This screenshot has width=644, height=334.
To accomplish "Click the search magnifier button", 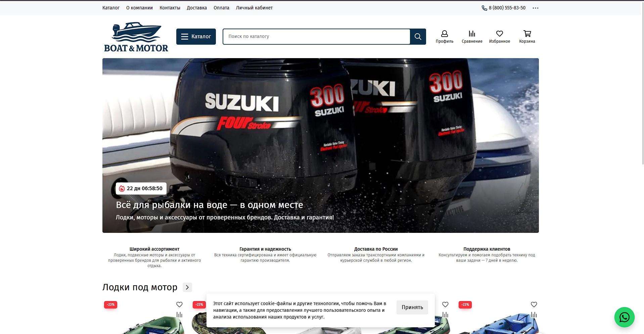I will (x=418, y=37).
